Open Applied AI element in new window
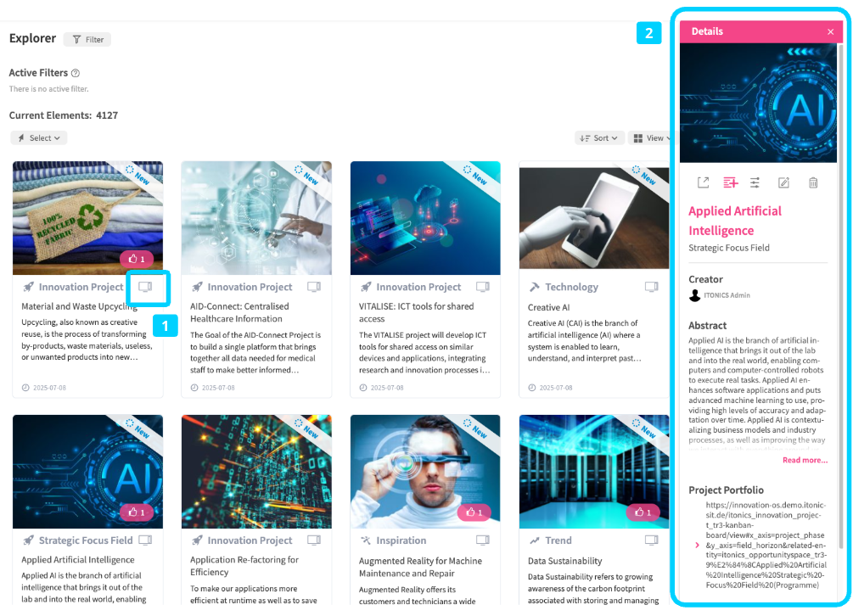 [703, 182]
